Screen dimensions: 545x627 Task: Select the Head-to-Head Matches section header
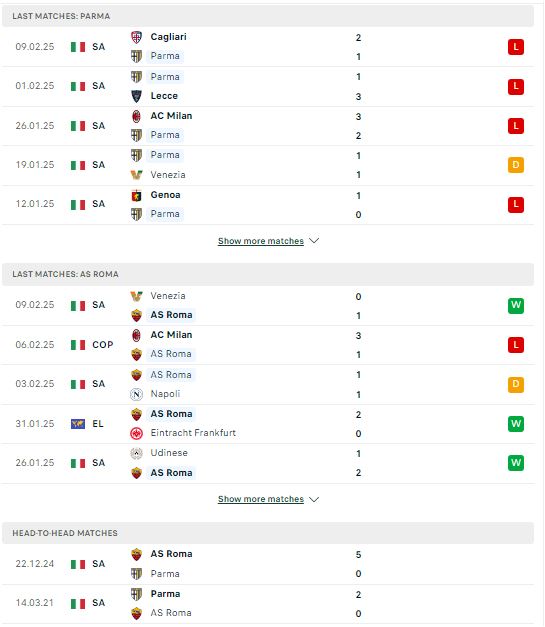coord(268,533)
